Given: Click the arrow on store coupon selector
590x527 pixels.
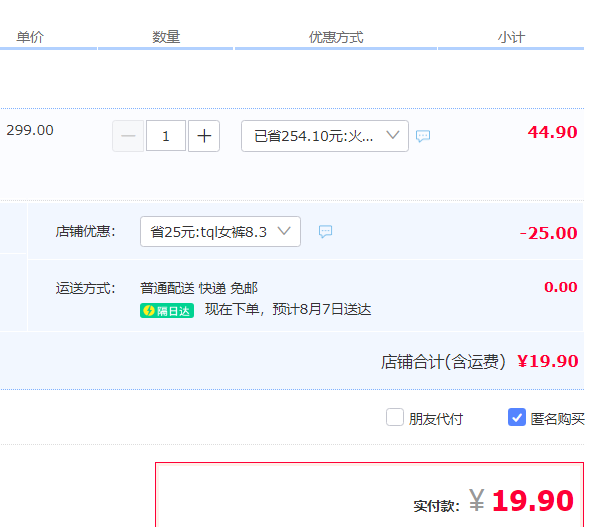Looking at the screenshot, I should click(284, 231).
